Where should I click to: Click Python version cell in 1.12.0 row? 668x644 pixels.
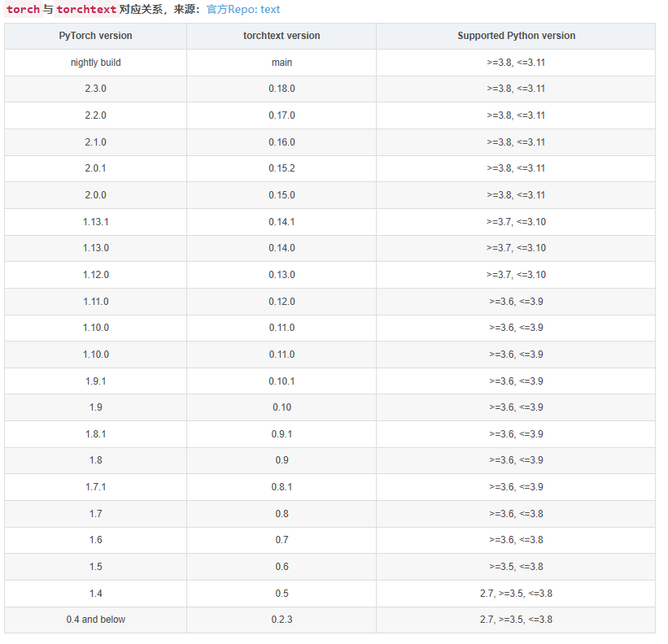coord(516,275)
